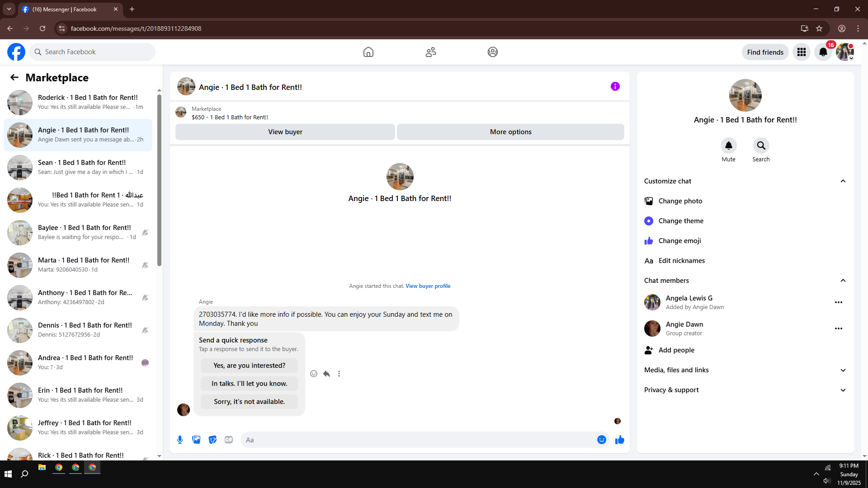Open File Explorer from the taskbar
This screenshot has height=488, width=868.
tap(42, 468)
